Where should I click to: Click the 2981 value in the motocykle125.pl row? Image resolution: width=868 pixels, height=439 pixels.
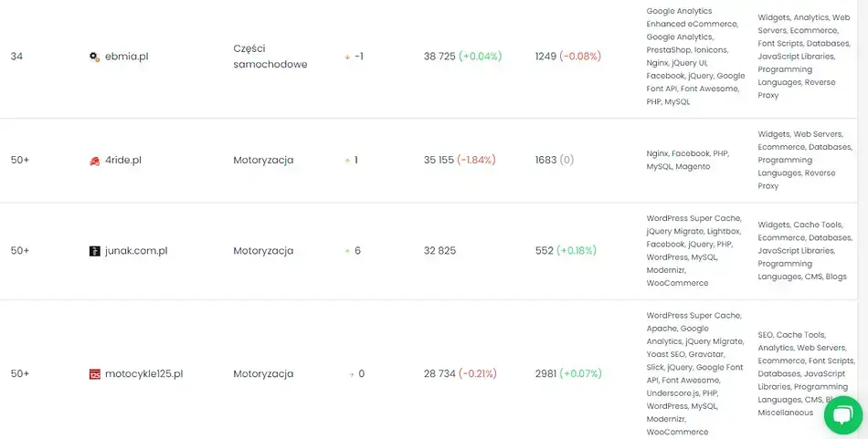(545, 374)
